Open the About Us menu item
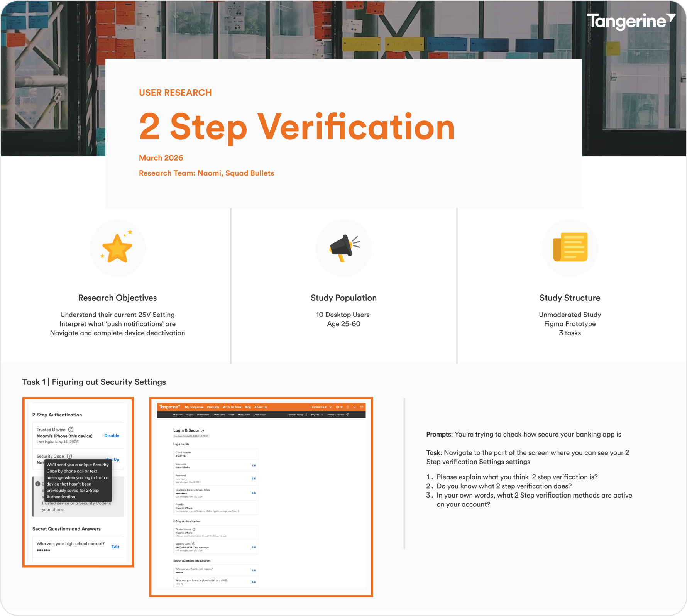This screenshot has width=687, height=616. (261, 407)
